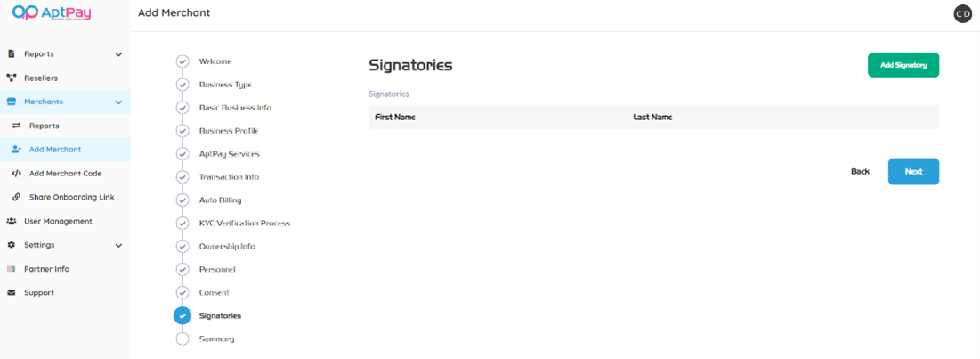Go to the KYC Verification Process step

click(x=244, y=223)
